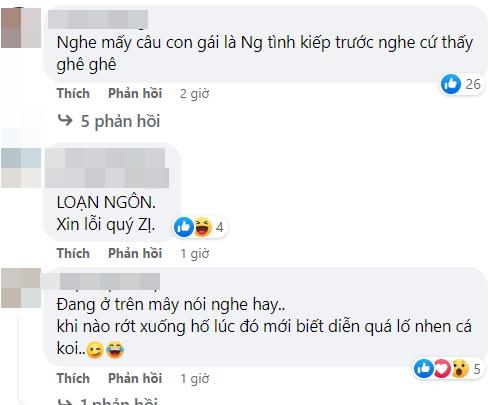This screenshot has width=501, height=405.
Task: Open the first commenter's blurred profile avatar
Action: pos(21,28)
